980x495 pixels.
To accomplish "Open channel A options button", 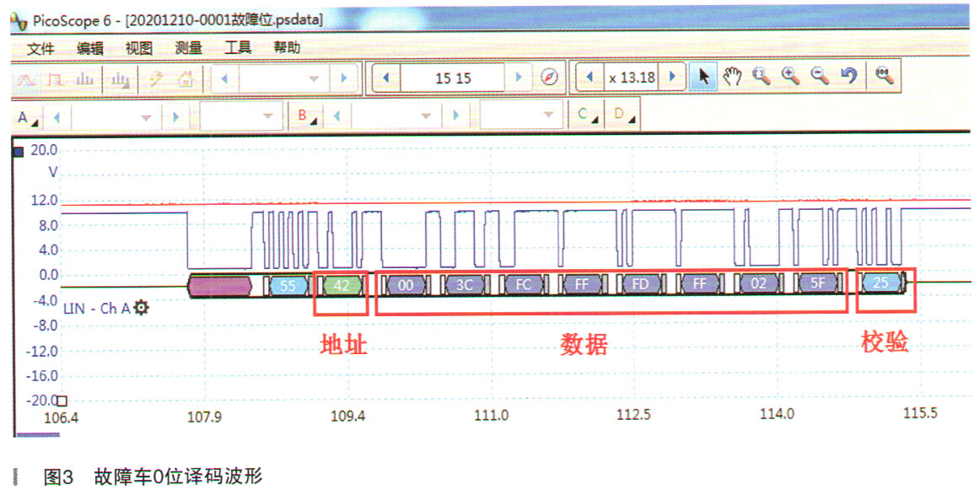I will click(x=27, y=117).
